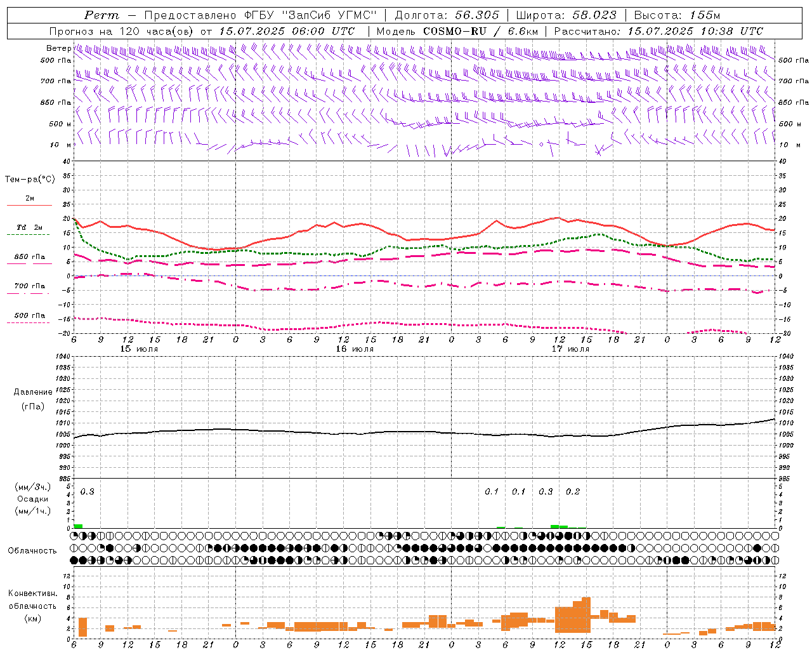Click the "15 июля" date label

coord(139,349)
